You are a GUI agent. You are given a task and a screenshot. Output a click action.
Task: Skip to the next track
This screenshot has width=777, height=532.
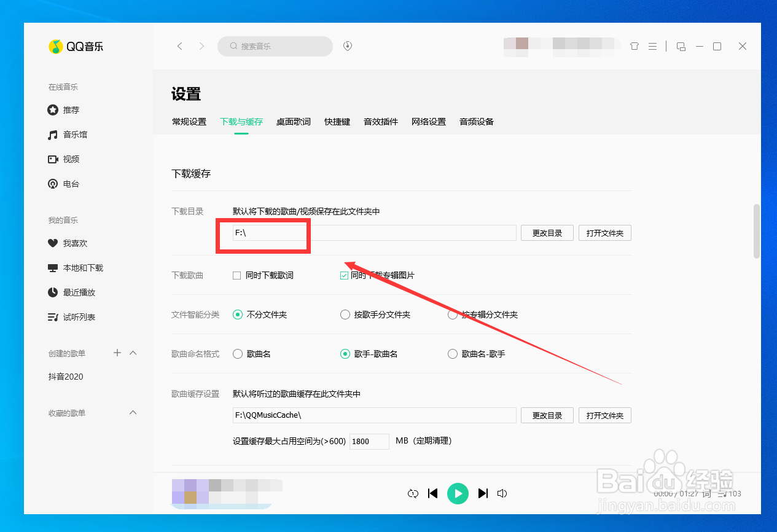pyautogui.click(x=483, y=493)
